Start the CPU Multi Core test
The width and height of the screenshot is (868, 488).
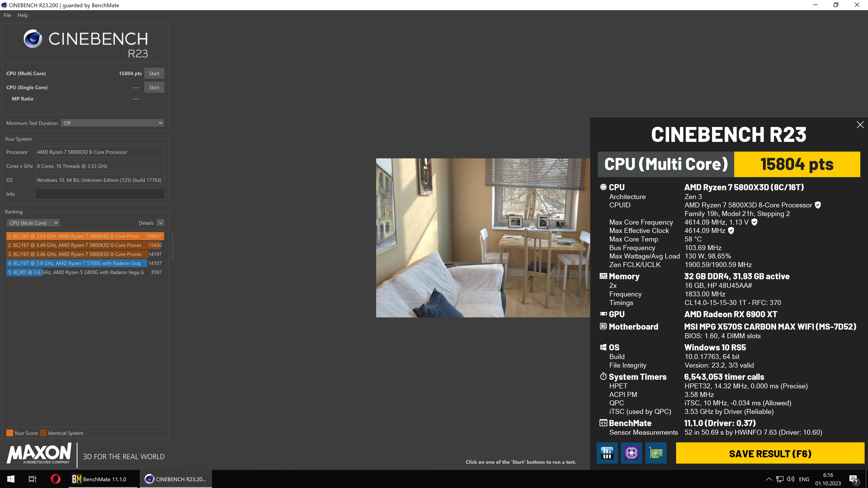tap(154, 73)
